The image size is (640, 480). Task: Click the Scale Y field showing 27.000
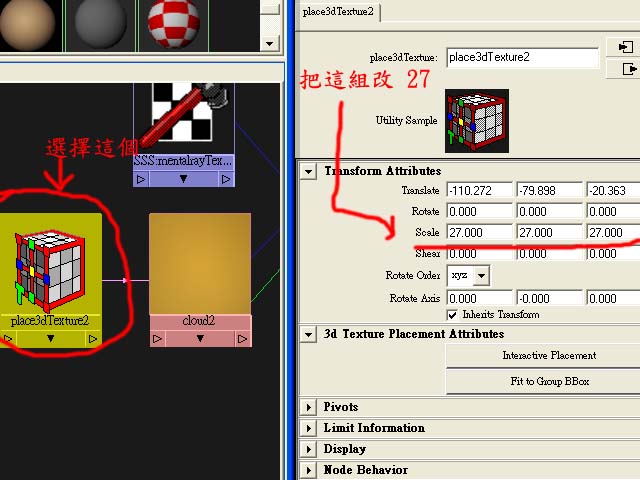click(549, 233)
